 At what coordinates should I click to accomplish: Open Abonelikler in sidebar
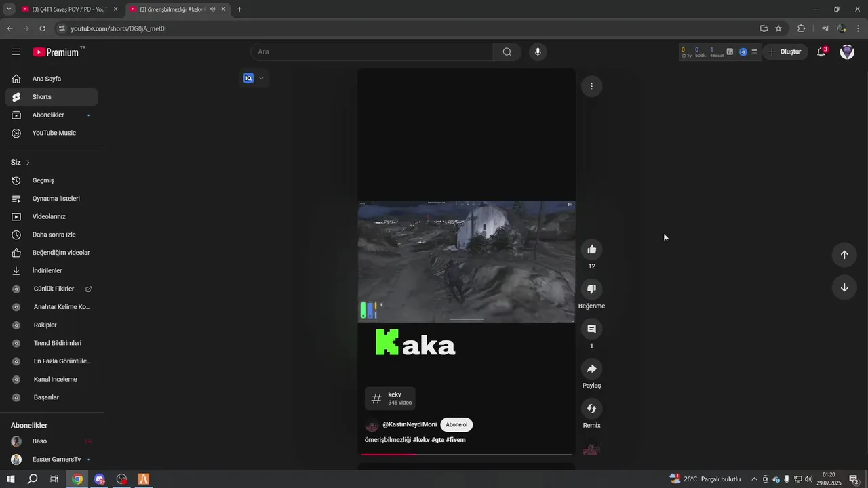click(x=52, y=115)
